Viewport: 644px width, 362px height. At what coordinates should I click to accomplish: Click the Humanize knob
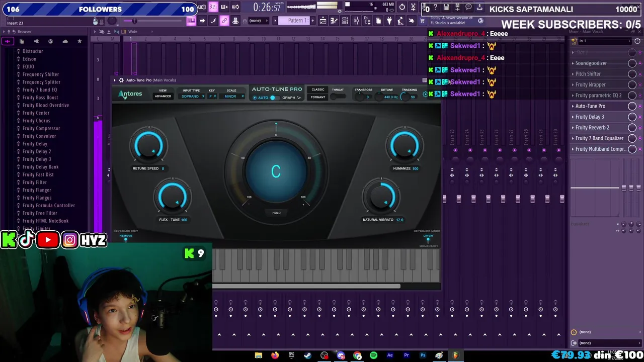point(405,146)
